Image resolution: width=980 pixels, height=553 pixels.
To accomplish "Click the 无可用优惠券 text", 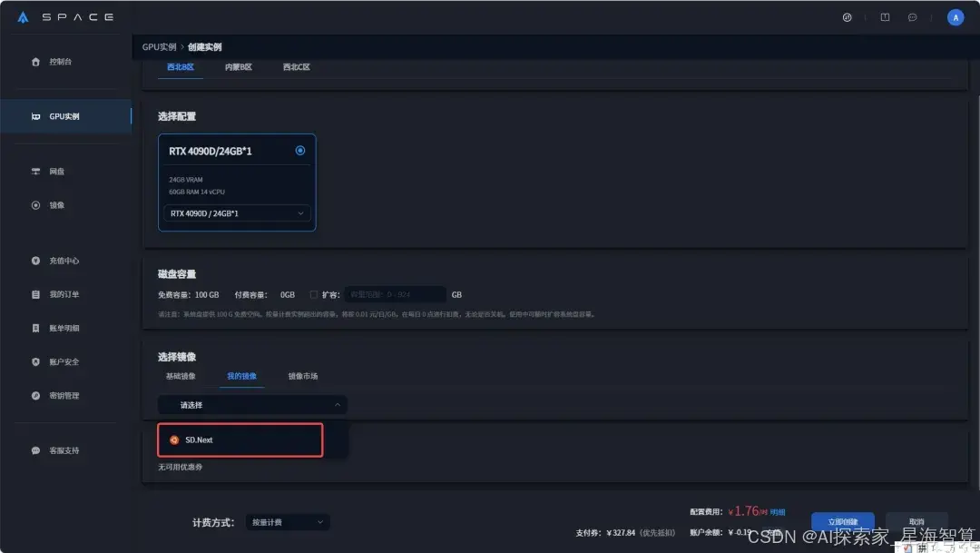I will point(180,468).
